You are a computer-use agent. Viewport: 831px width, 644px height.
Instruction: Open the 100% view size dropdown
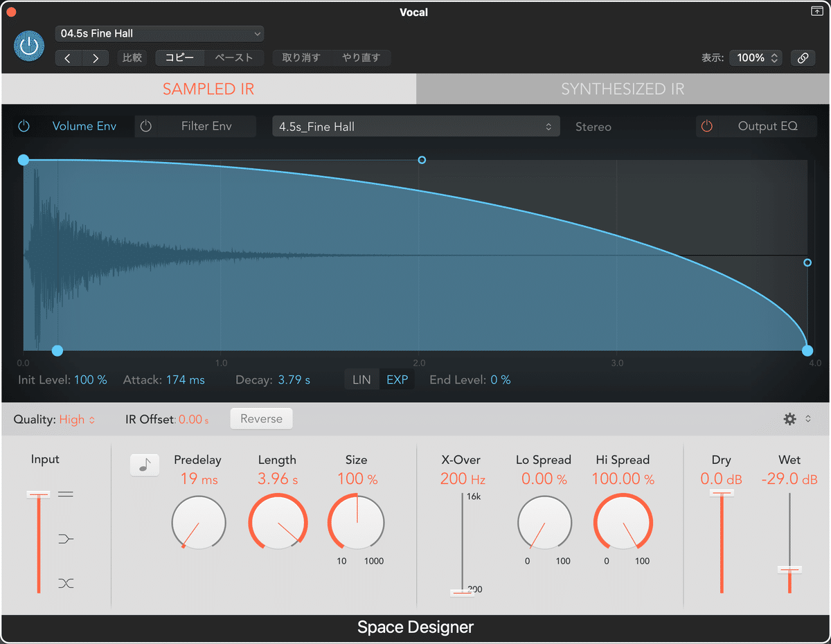756,58
